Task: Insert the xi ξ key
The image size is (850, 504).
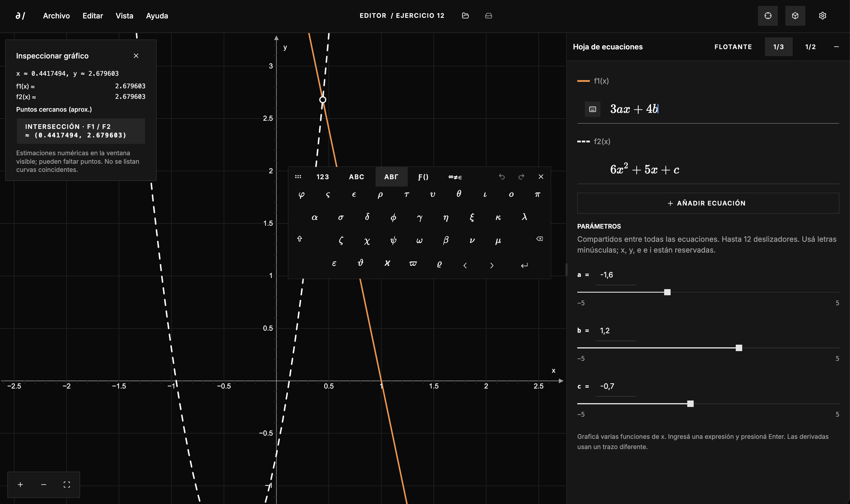Action: click(472, 218)
